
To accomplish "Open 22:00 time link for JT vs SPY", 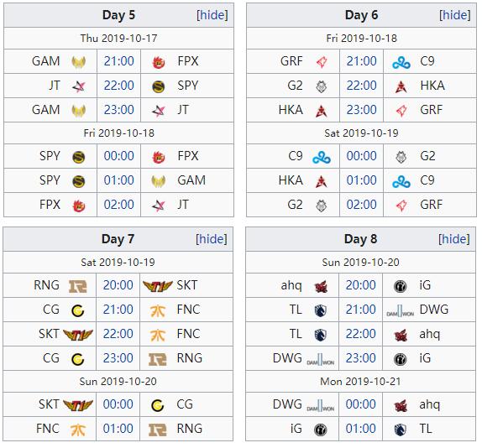I will pos(119,86).
